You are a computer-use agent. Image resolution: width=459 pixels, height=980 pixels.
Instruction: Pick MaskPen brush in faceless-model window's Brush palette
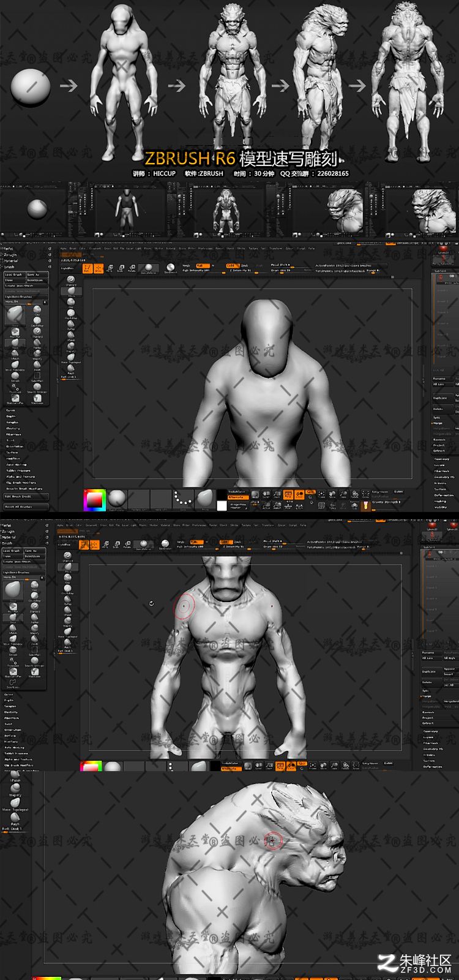pyautogui.click(x=15, y=333)
